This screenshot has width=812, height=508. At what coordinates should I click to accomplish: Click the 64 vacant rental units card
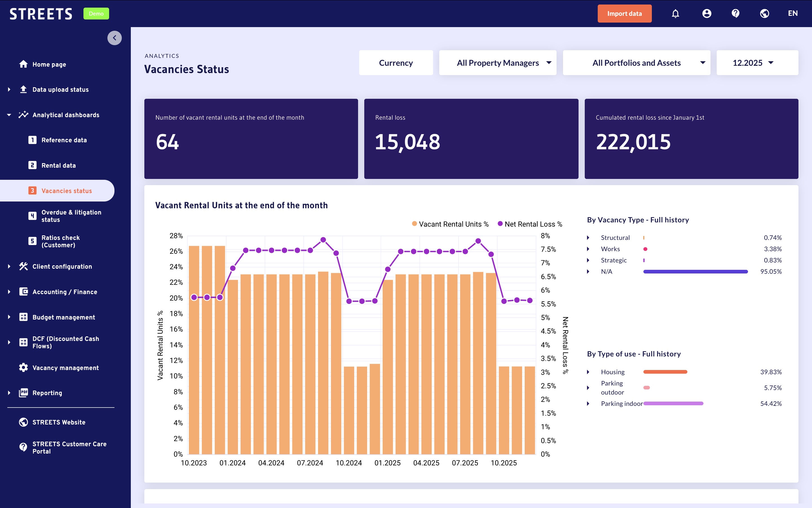251,139
